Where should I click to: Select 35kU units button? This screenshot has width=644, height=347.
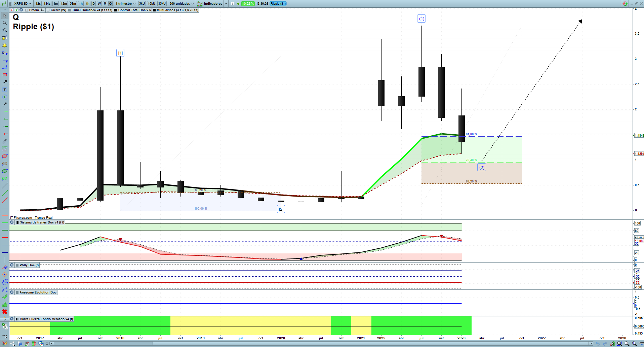[x=162, y=4]
